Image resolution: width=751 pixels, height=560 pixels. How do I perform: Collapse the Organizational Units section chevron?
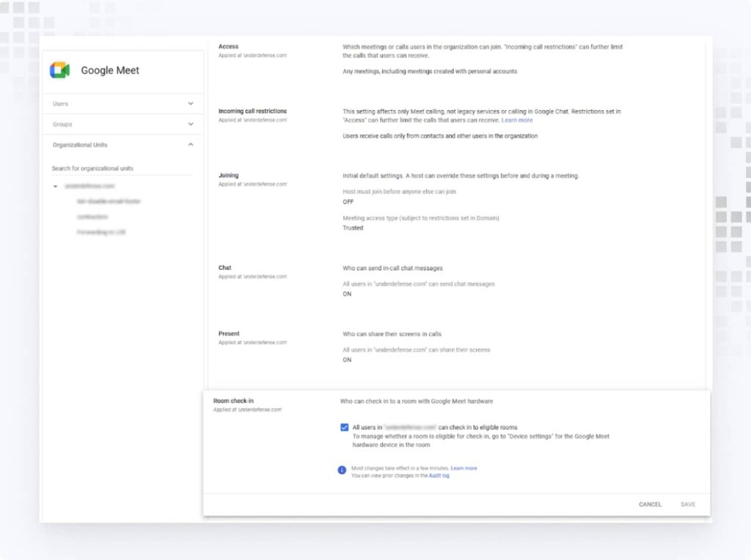pos(191,144)
